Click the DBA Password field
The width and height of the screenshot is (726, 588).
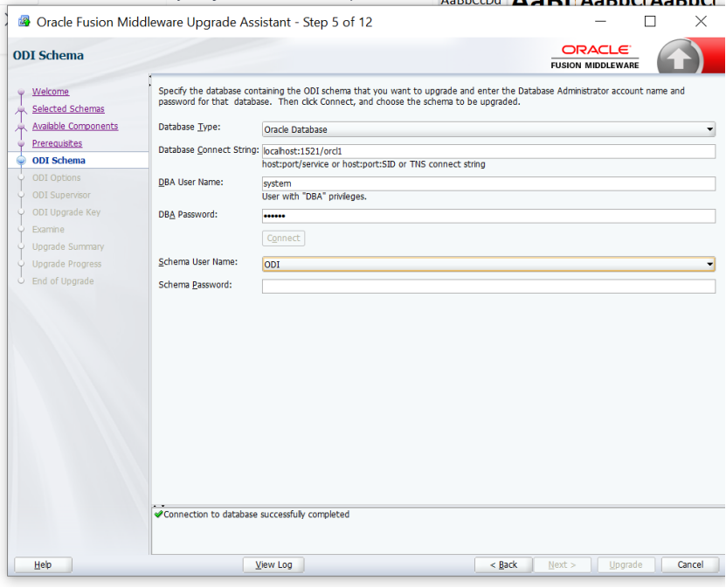[488, 216]
